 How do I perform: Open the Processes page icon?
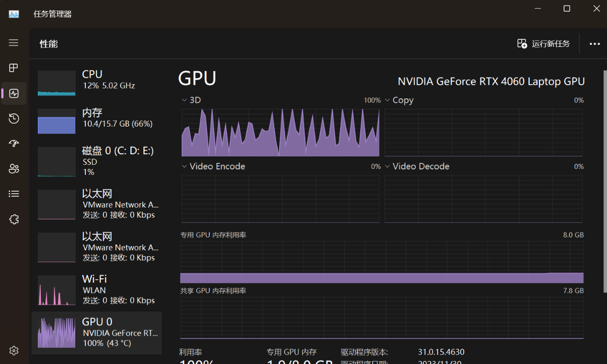pos(14,68)
